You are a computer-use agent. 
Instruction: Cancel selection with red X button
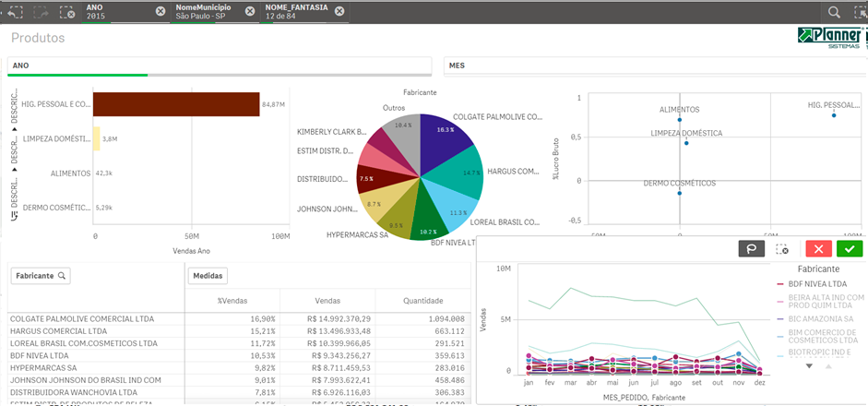817,248
